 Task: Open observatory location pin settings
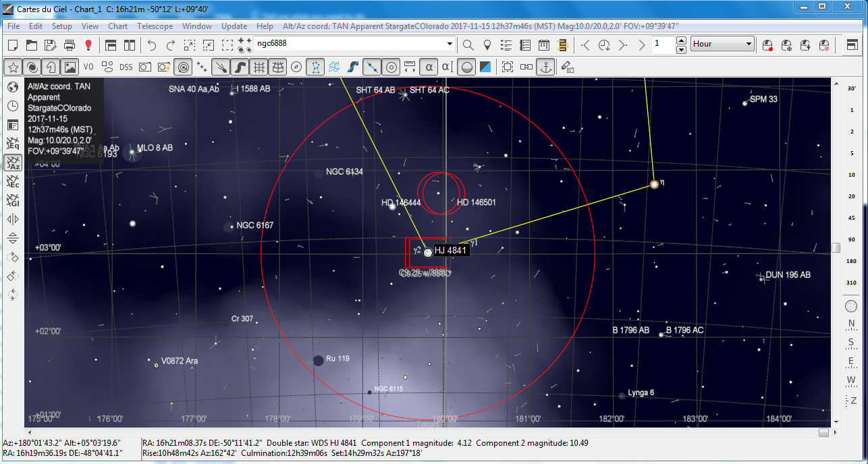487,45
